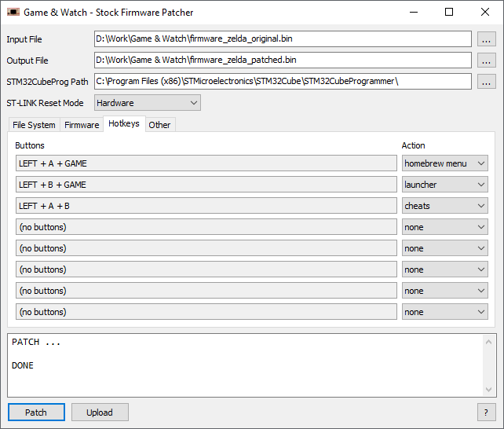Screen dimensions: 504x429
Task: Browse for the STM32CubeProg Path folder
Action: pyautogui.click(x=487, y=82)
